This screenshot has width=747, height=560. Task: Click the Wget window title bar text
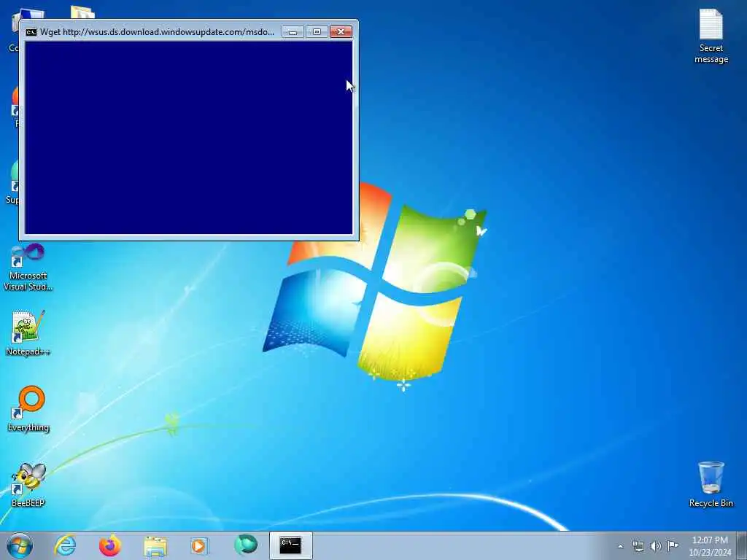click(x=158, y=32)
